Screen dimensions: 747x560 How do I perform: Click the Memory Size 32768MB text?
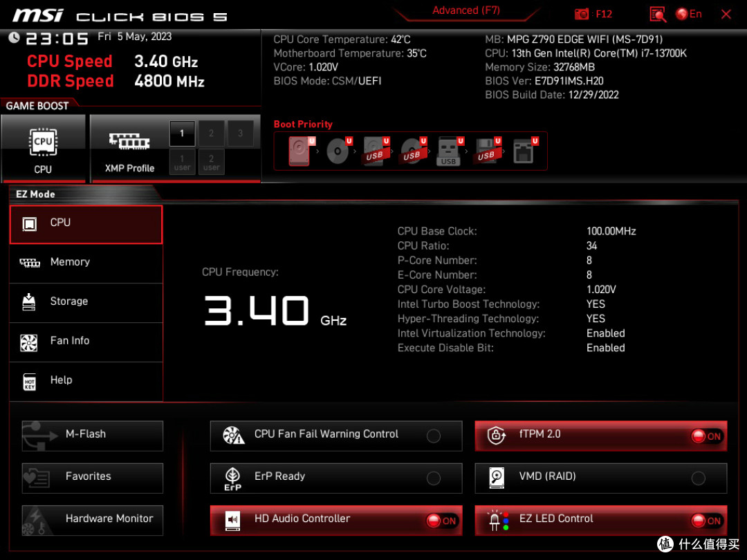pos(539,67)
